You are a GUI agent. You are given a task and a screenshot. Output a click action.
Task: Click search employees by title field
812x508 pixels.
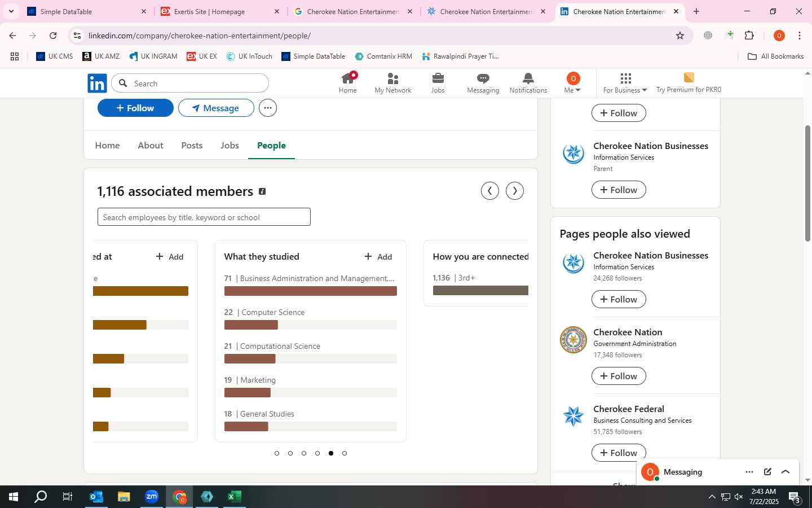[204, 217]
